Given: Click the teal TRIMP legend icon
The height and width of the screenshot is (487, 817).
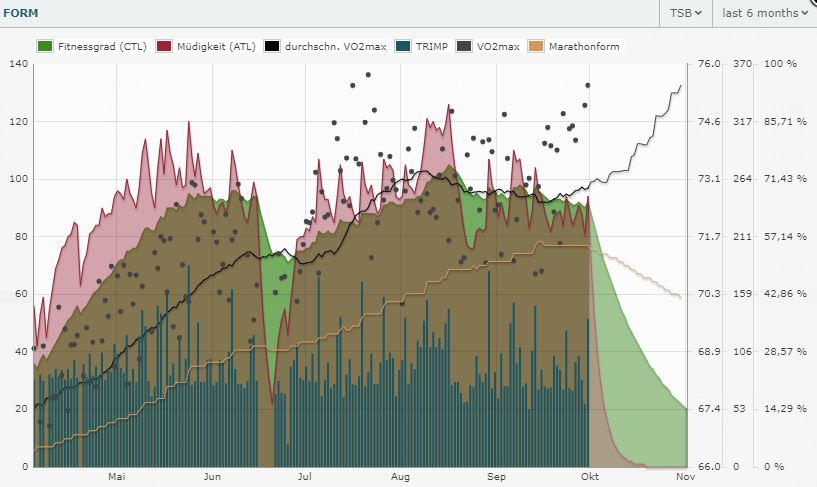Looking at the screenshot, I should pyautogui.click(x=403, y=46).
